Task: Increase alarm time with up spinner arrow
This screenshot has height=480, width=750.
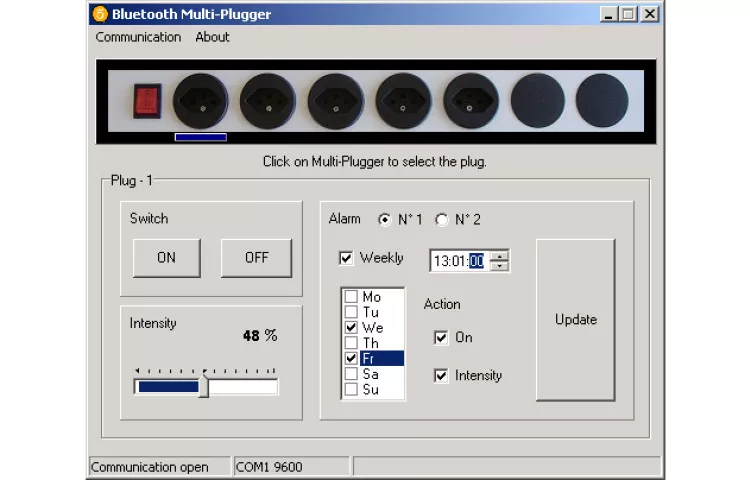Action: tap(500, 255)
